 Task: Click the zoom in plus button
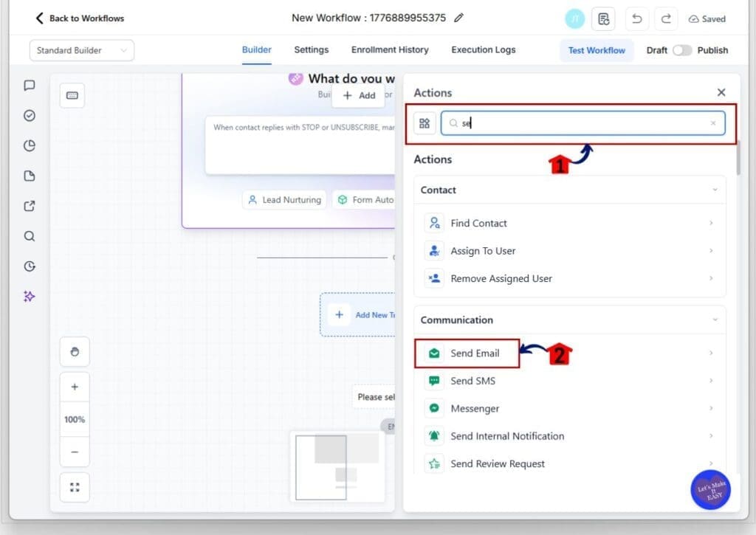click(75, 387)
